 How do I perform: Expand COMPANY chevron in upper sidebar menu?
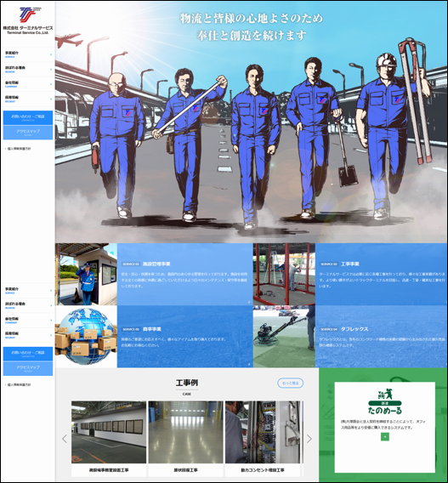[x=51, y=84]
